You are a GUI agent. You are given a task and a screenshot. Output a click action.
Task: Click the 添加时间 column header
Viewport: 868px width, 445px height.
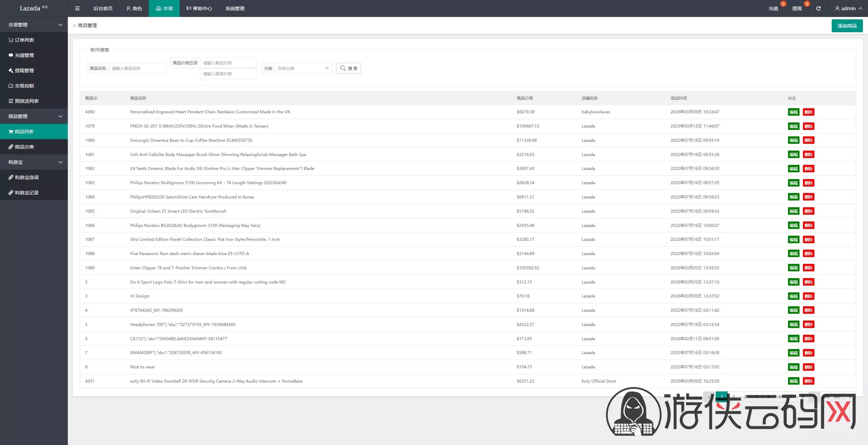coord(678,98)
